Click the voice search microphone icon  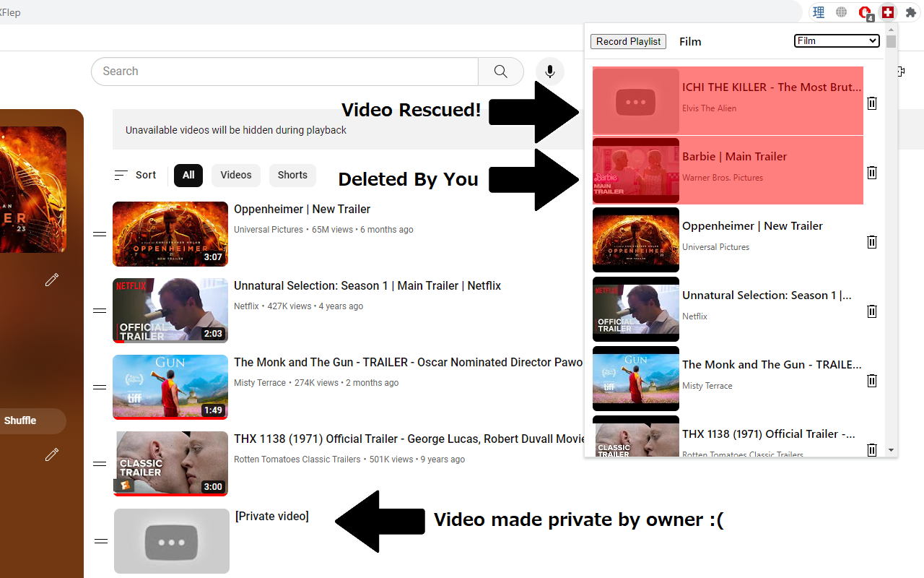pos(549,71)
